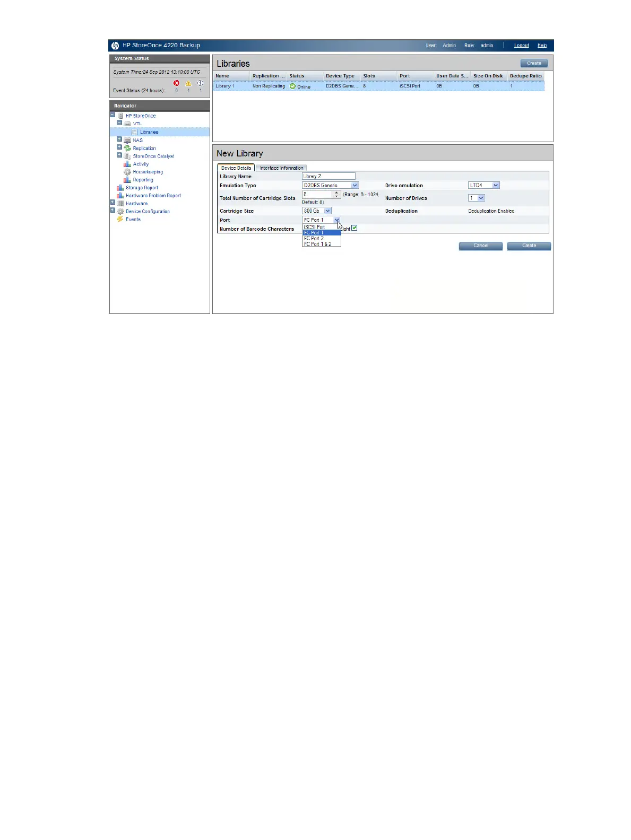This screenshot has height=840, width=631.
Task: Click the Slots column header
Action: [x=379, y=76]
